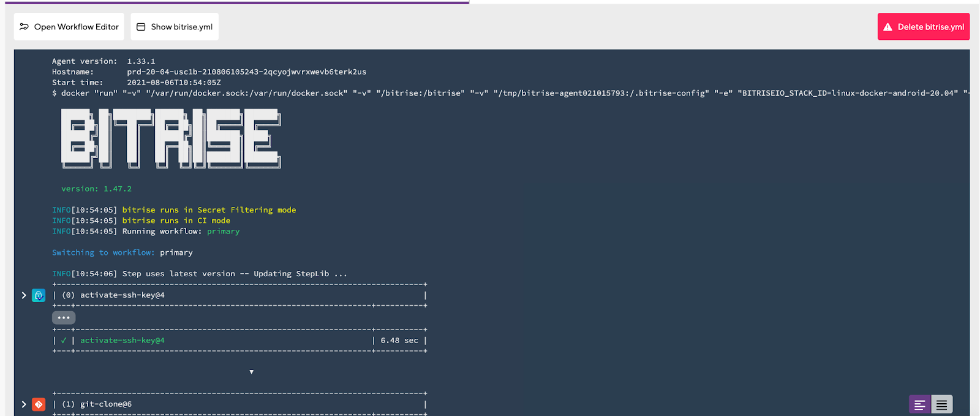
Task: Delete bitrise.yml with red button
Action: pos(923,27)
